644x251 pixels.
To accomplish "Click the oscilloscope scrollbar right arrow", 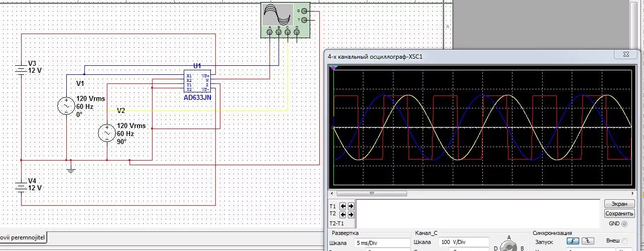I will coord(631,193).
